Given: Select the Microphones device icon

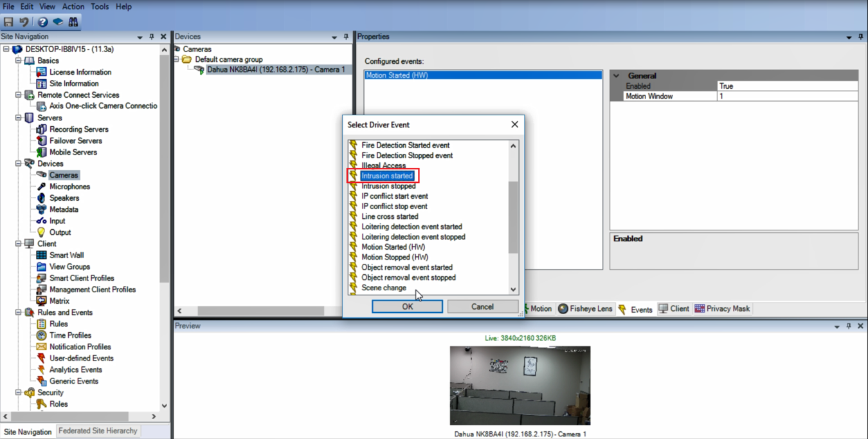Looking at the screenshot, I should (41, 187).
